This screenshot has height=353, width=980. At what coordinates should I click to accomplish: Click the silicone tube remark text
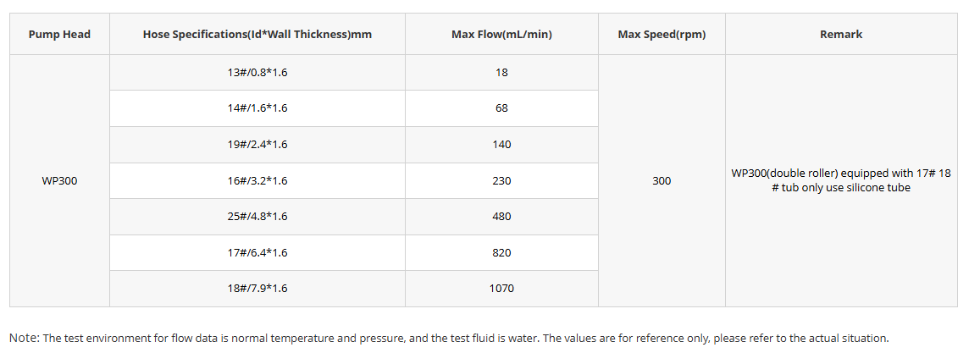[x=841, y=180]
